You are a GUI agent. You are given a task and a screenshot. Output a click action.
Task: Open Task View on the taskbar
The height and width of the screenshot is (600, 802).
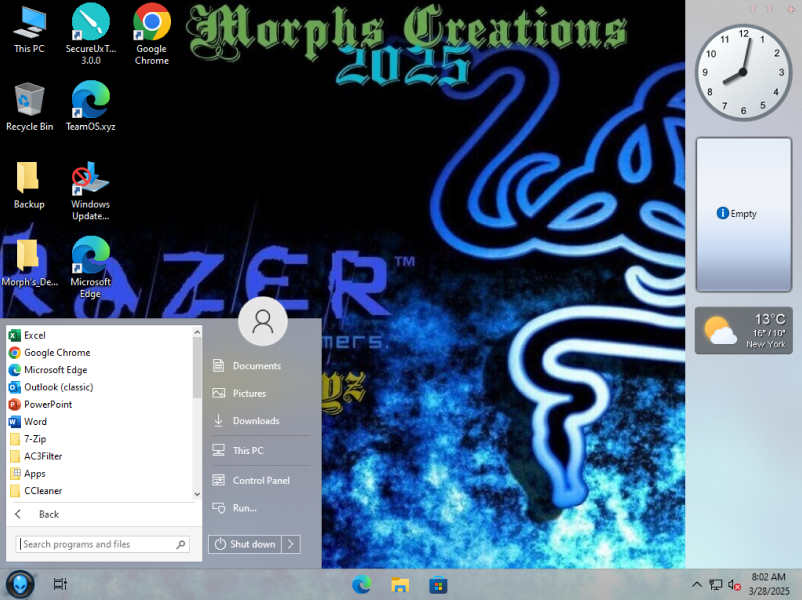(60, 584)
